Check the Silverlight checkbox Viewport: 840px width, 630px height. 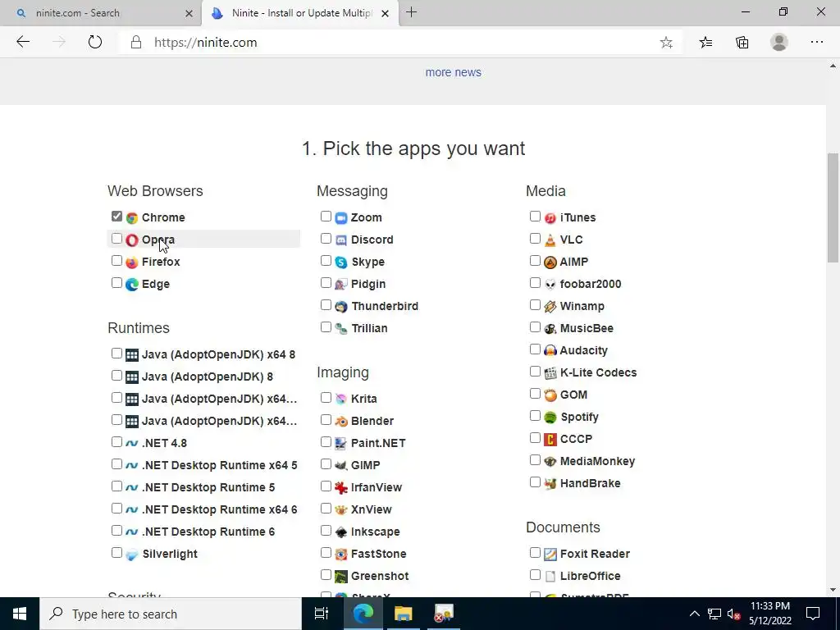coord(116,553)
